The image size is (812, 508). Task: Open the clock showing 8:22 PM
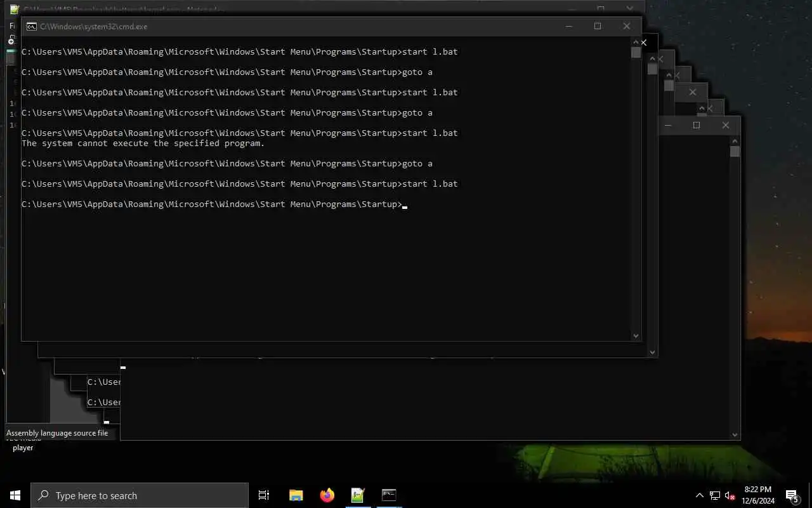[757, 495]
